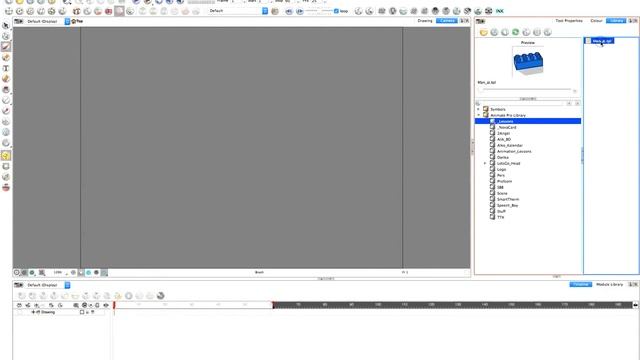Viewport: 640px width, 360px height.
Task: Click the yellow folder icon in Library toolbar
Action: (x=484, y=32)
